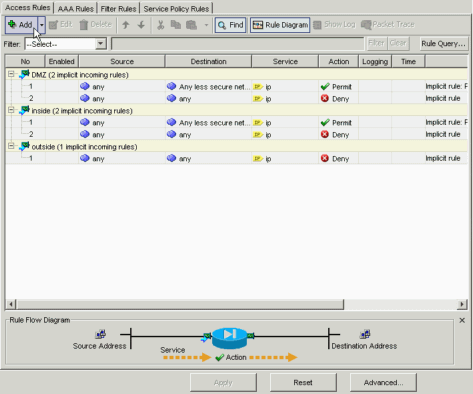Click the horizontal scrollbar left arrow
473x394 pixels.
[11, 304]
